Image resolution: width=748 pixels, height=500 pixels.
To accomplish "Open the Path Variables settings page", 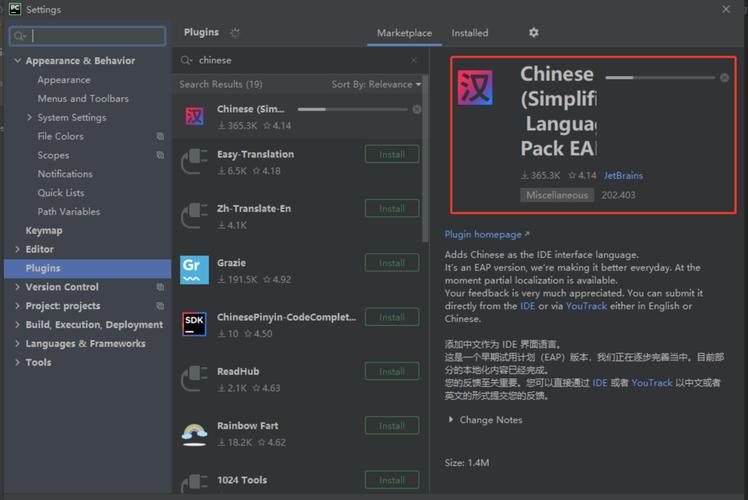I will [x=69, y=211].
